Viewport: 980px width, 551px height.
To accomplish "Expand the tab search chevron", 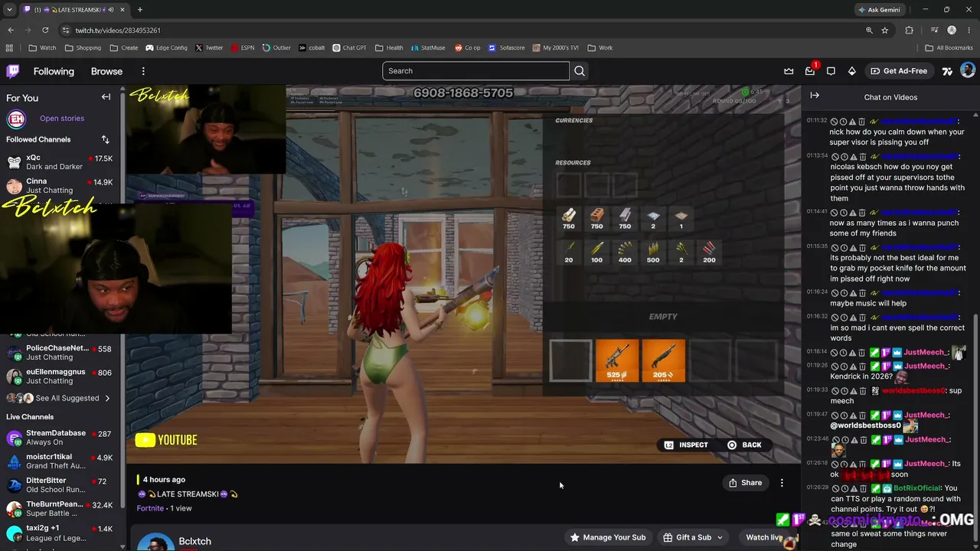I will pyautogui.click(x=9, y=10).
